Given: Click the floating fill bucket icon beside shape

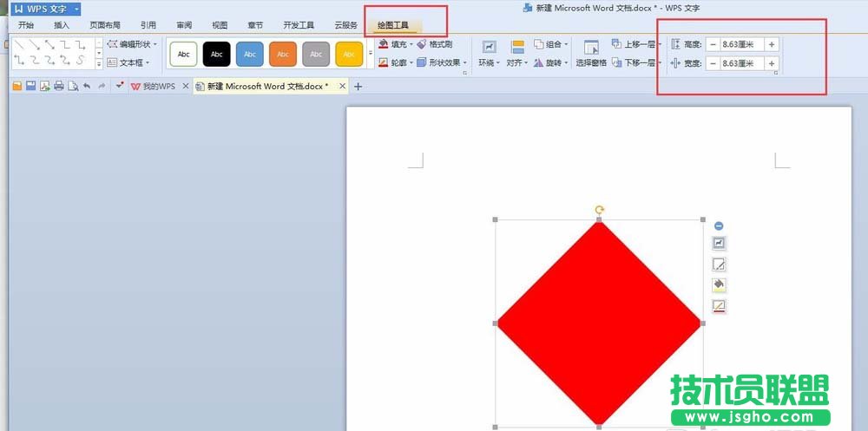Looking at the screenshot, I should 719,285.
